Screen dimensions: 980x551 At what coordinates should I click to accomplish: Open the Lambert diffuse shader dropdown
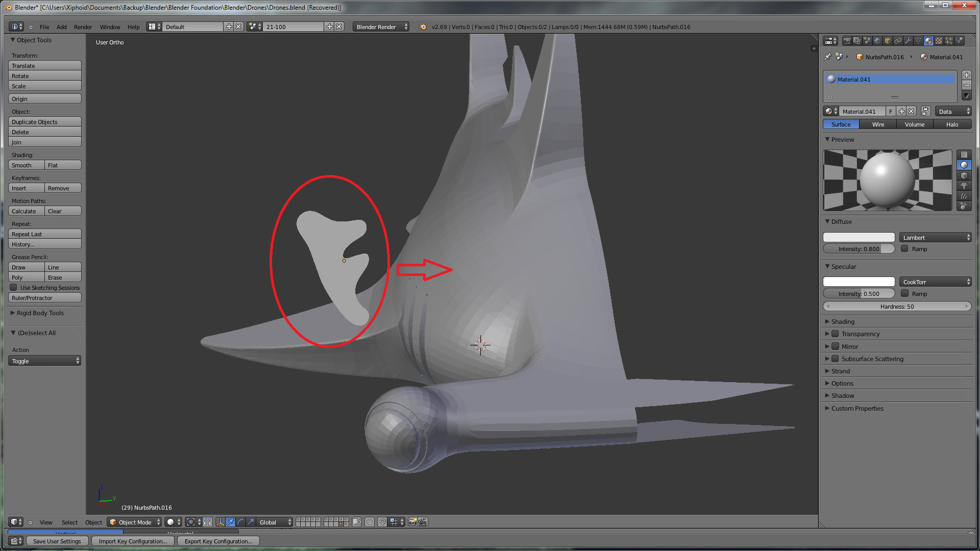(935, 238)
